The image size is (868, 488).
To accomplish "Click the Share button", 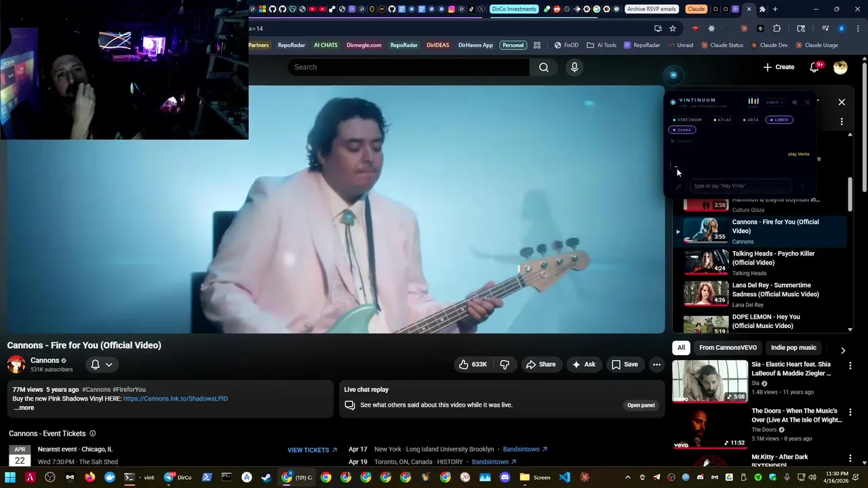I will [540, 365].
